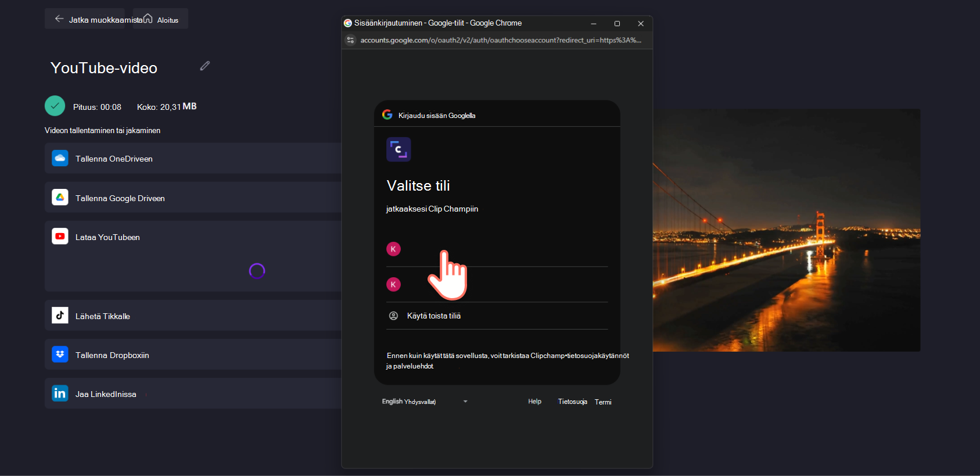Click Jatka muokkaamista button
The height and width of the screenshot is (476, 980).
[85, 19]
